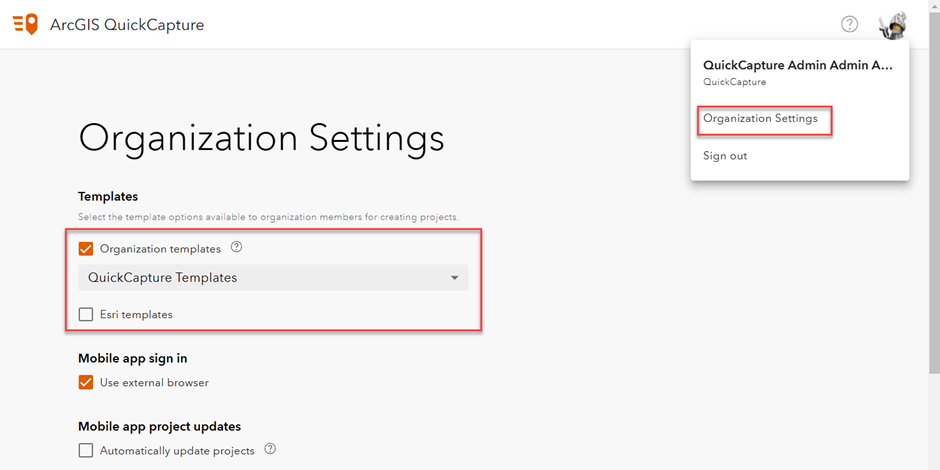Show help tooltip next to Organization templates
This screenshot has width=940, height=470.
point(236,246)
